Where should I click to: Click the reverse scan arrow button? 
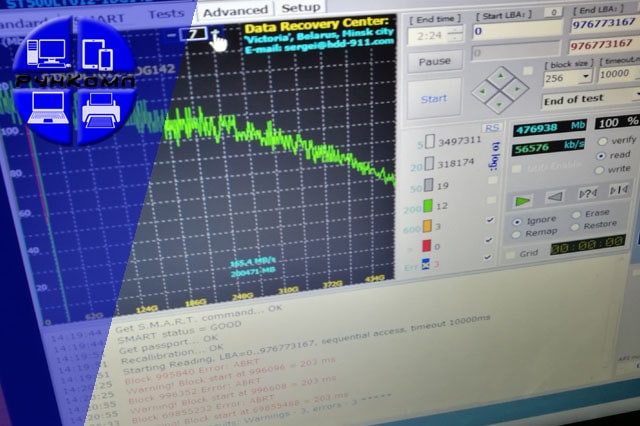click(x=553, y=196)
